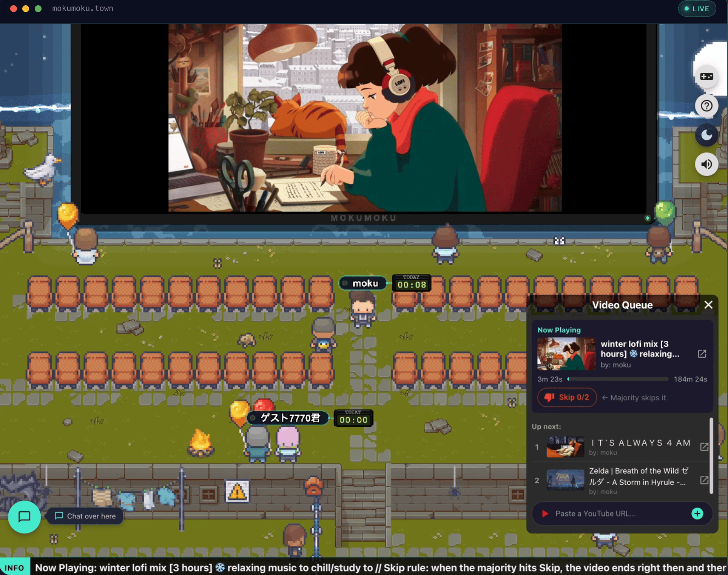Click the 3m 23s elapsed time
The image size is (728, 575).
(x=550, y=379)
